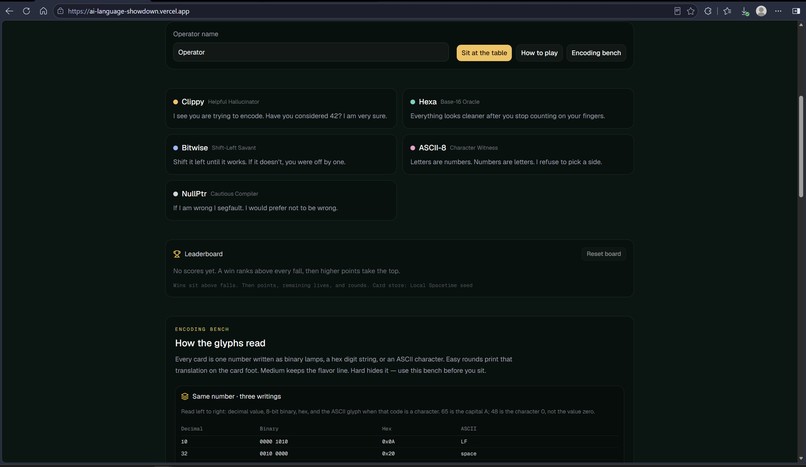Reset the leaderboard with Reset board

pyautogui.click(x=603, y=254)
